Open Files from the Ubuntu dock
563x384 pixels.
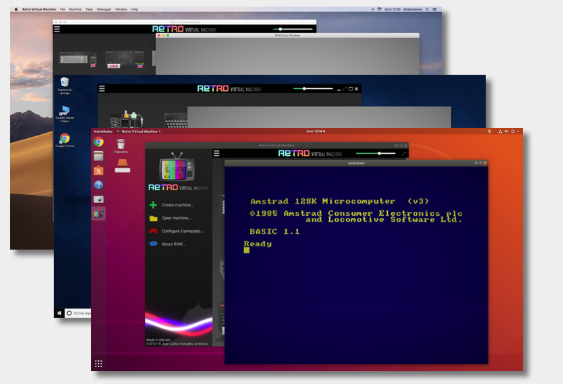(x=98, y=156)
